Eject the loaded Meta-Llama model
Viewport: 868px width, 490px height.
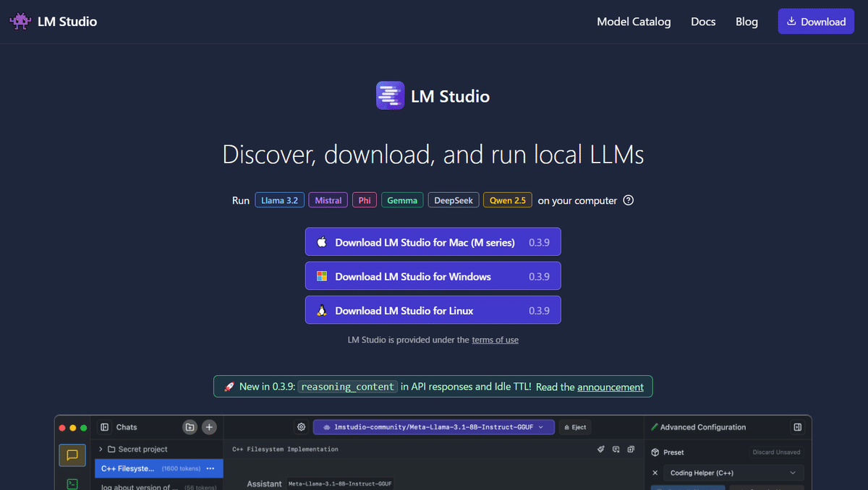coord(575,427)
